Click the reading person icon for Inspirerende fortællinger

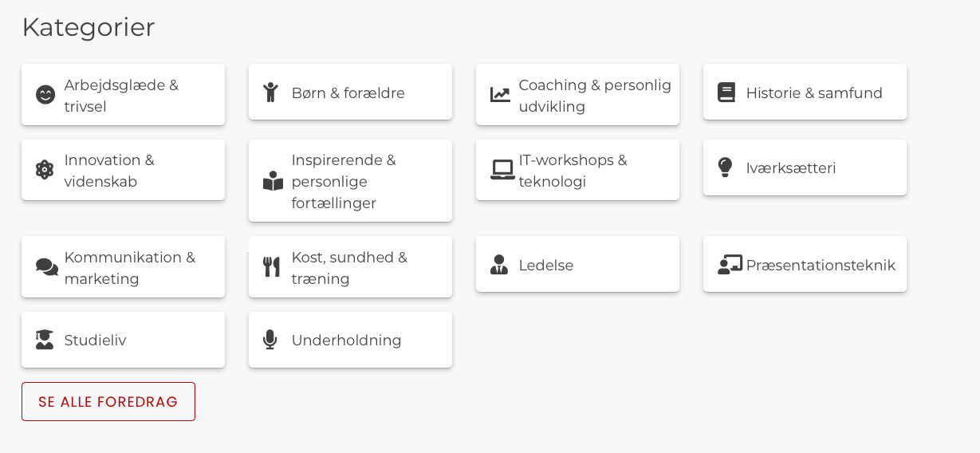click(273, 181)
